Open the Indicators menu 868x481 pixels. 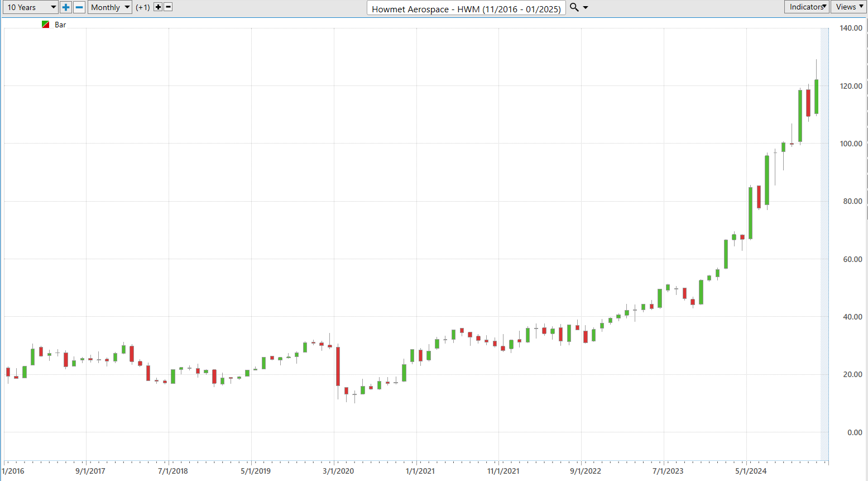pyautogui.click(x=807, y=7)
